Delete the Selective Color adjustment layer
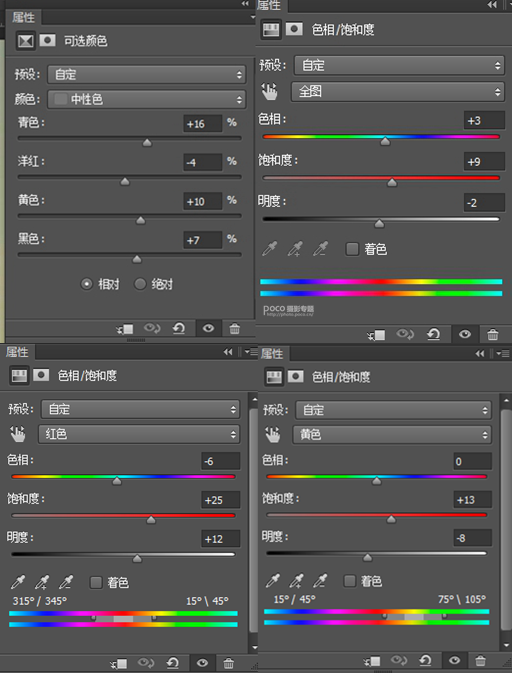The image size is (512, 673). click(x=234, y=329)
